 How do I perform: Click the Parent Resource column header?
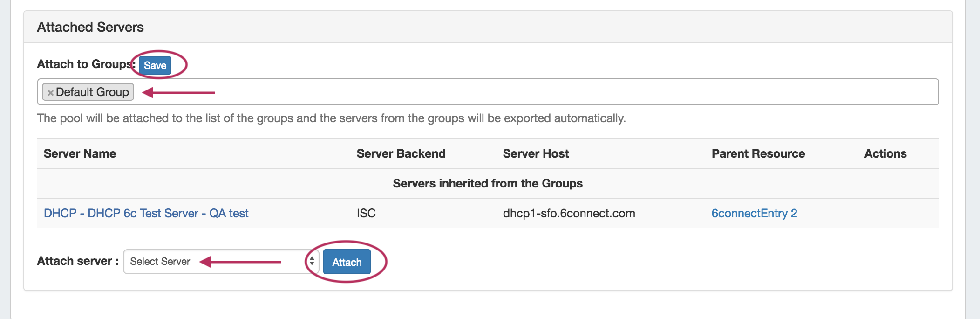click(x=758, y=153)
